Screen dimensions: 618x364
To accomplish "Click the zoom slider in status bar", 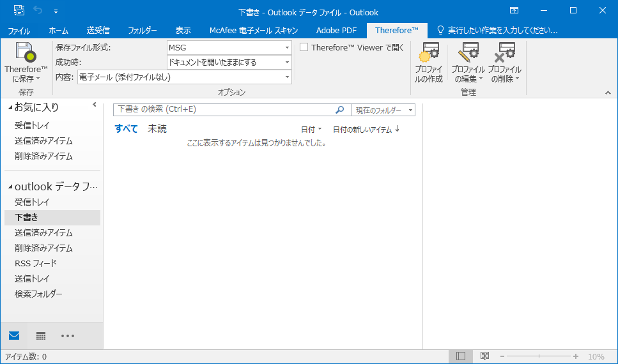I will (x=539, y=356).
